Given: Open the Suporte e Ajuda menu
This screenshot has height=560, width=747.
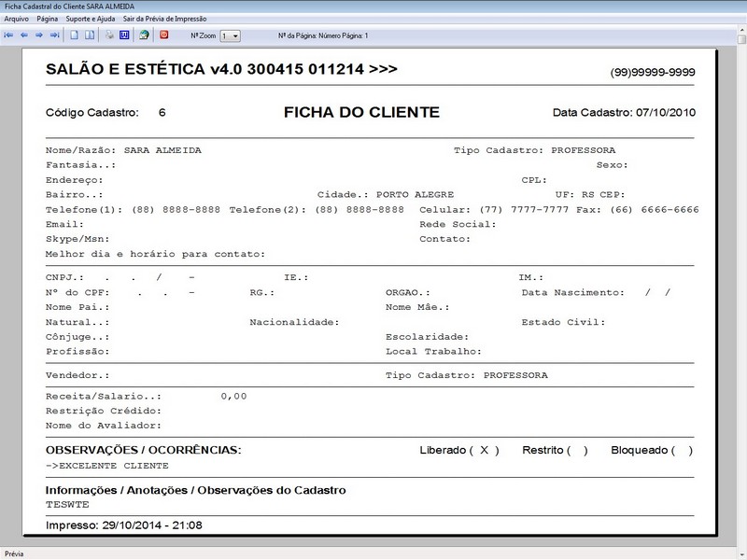Looking at the screenshot, I should point(91,19).
